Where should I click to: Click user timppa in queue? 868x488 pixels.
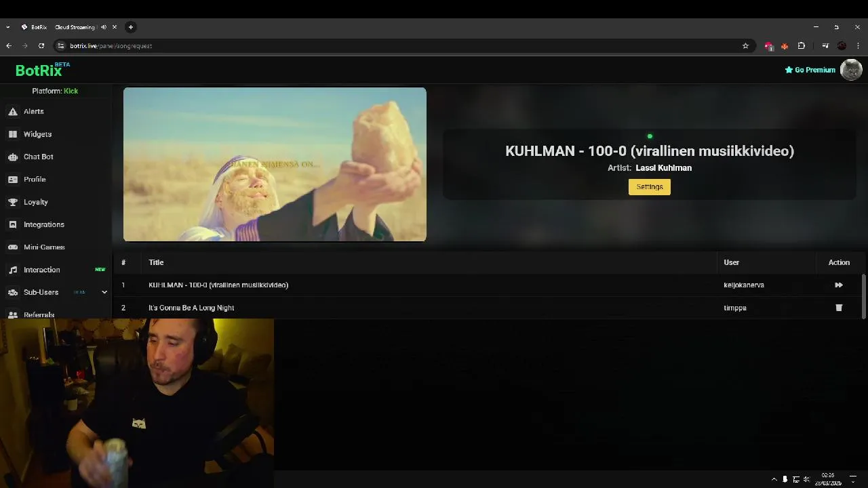pyautogui.click(x=735, y=308)
